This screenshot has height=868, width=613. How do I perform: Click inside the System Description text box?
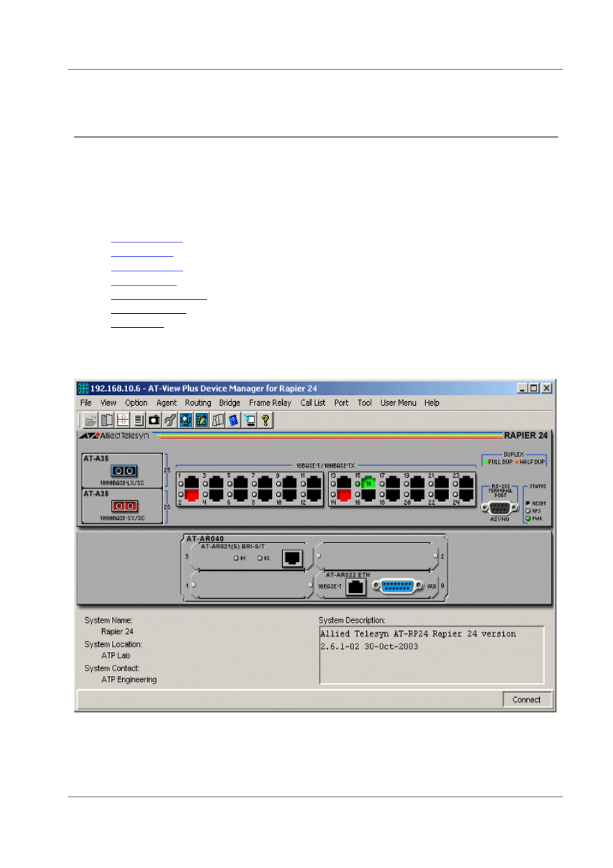(432, 655)
